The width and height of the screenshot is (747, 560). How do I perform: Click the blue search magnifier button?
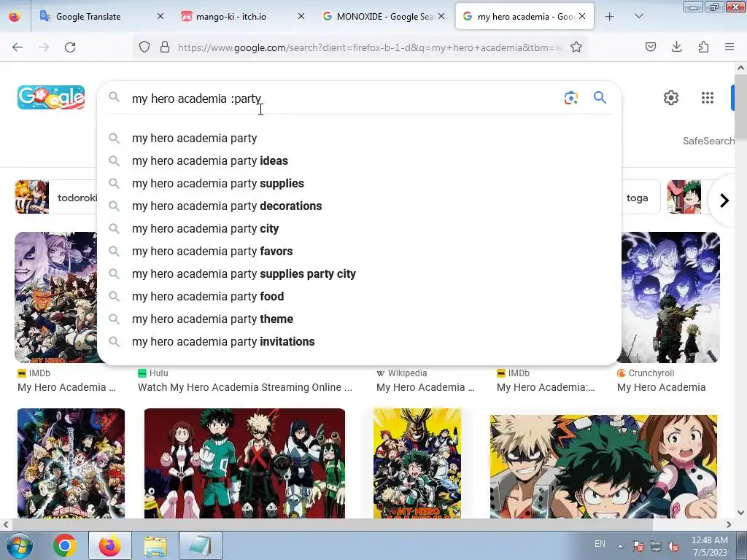click(x=600, y=98)
